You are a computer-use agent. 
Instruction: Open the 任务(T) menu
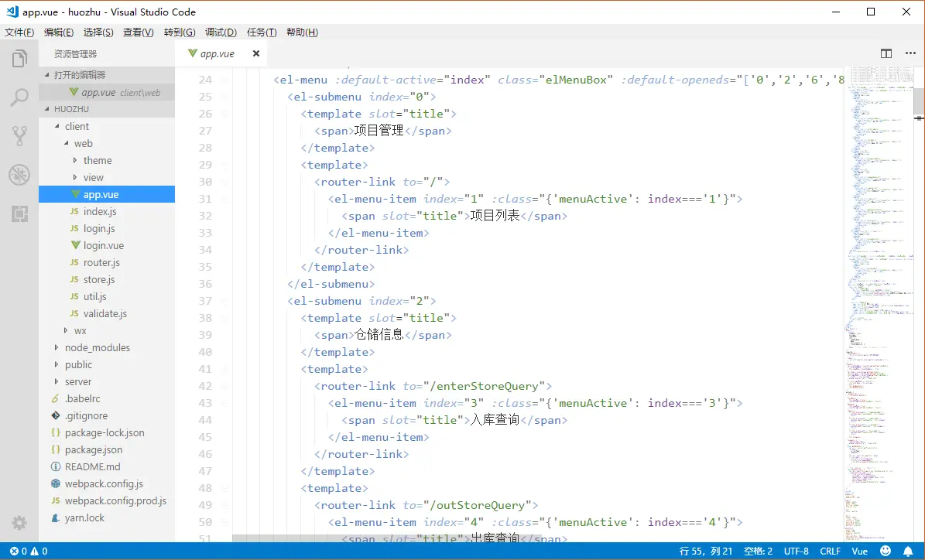262,32
